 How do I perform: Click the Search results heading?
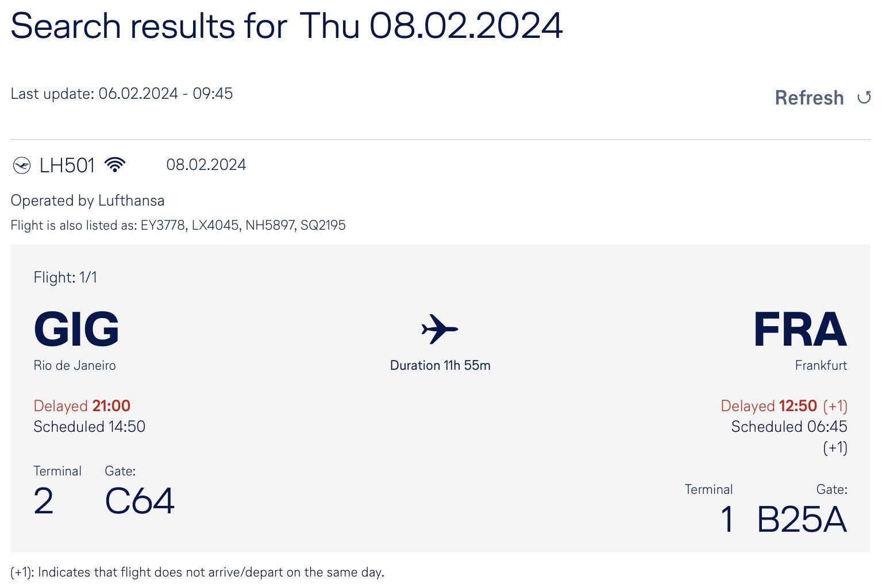[287, 26]
